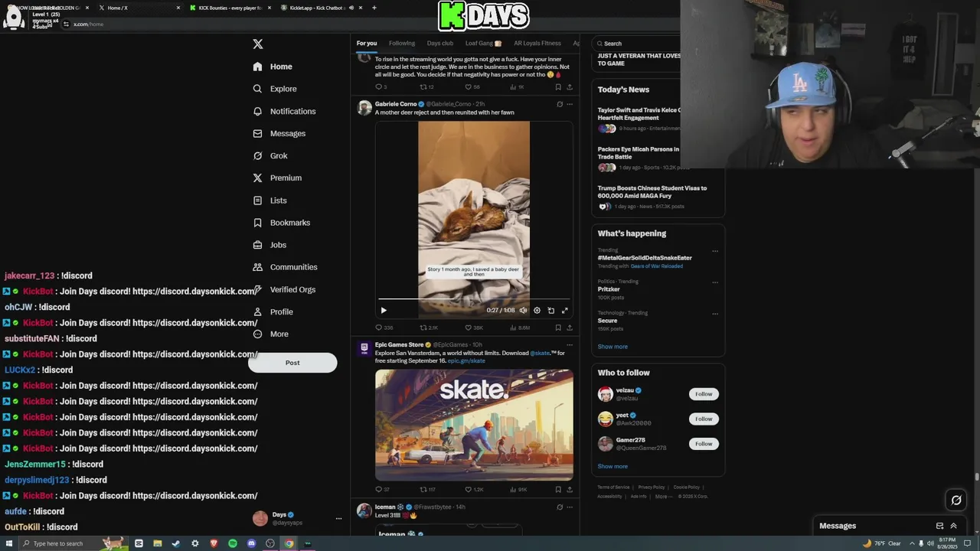980x551 pixels.
Task: Switch to the Following tab
Action: click(x=402, y=44)
